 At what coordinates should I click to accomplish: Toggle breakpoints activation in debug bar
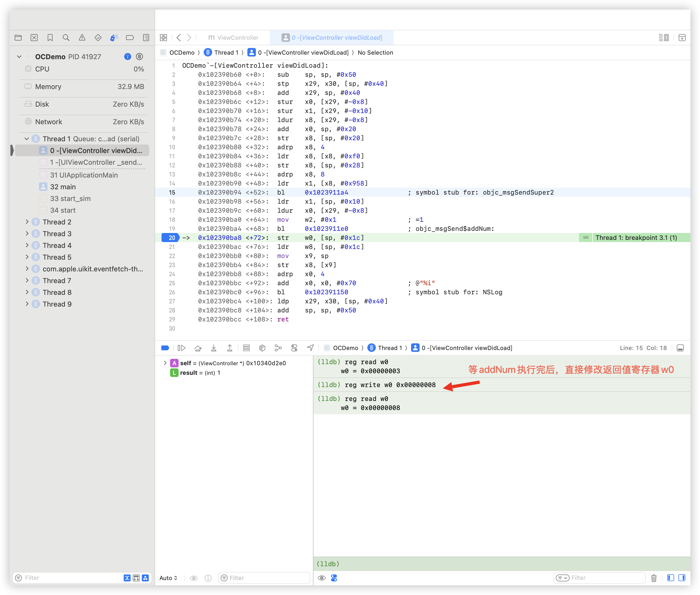point(165,348)
